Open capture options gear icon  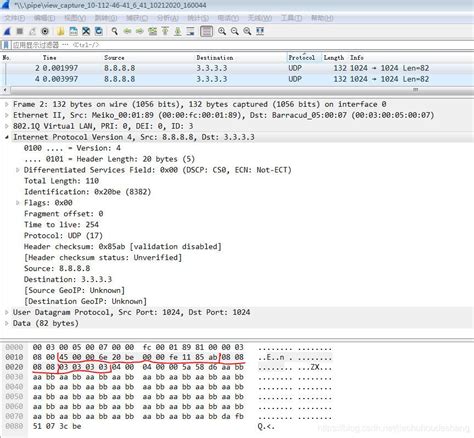click(45, 31)
